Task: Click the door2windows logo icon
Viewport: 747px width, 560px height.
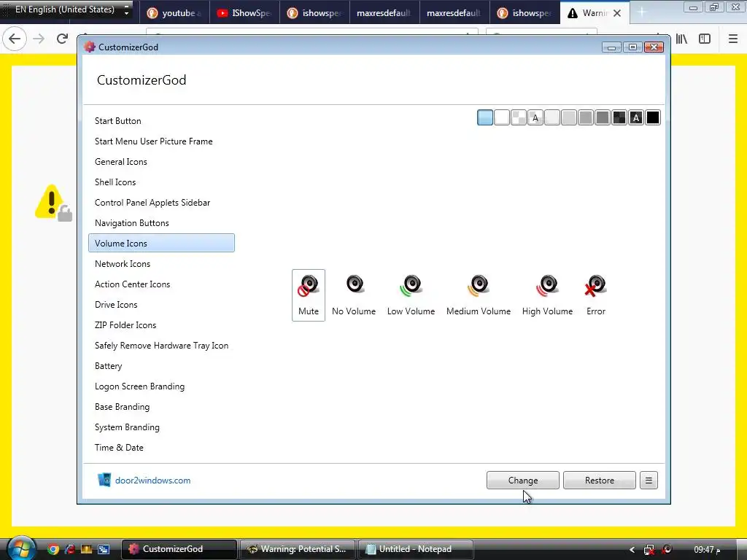Action: pyautogui.click(x=104, y=480)
